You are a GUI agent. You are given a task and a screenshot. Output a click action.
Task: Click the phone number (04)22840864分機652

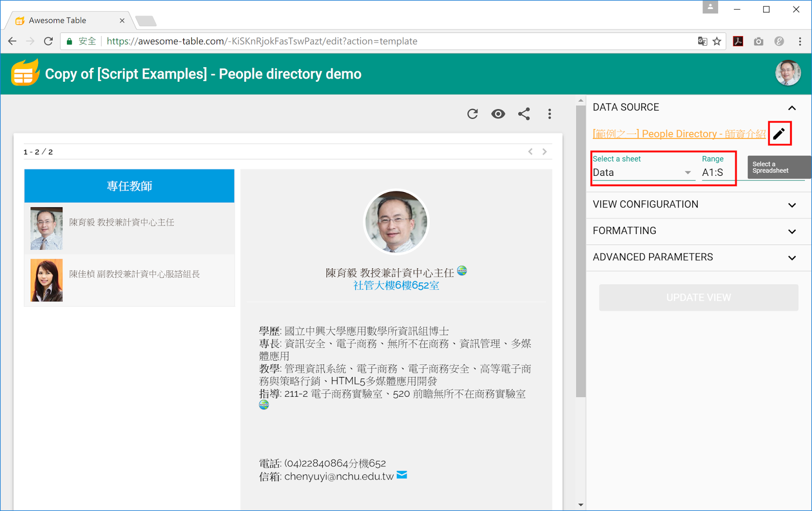(x=335, y=463)
